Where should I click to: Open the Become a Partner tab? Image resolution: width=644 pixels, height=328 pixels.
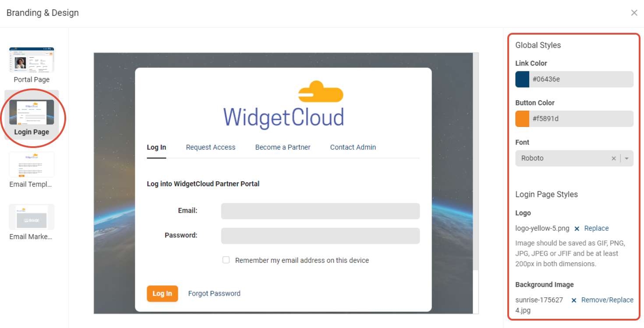point(283,147)
